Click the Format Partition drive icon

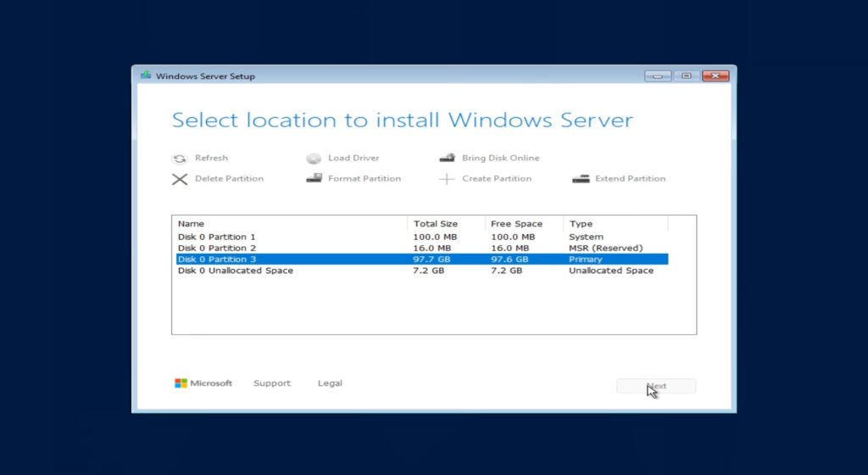pyautogui.click(x=314, y=178)
